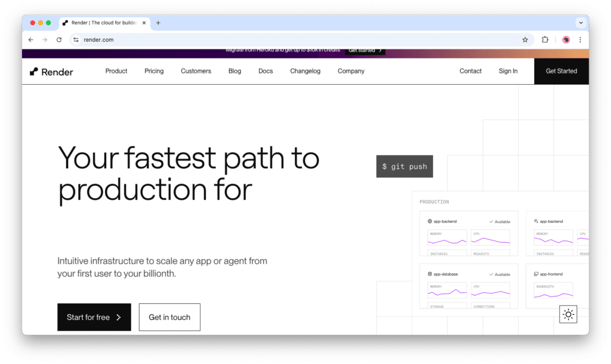Click the PRODUCTION heading
This screenshot has width=611, height=364.
(x=434, y=202)
